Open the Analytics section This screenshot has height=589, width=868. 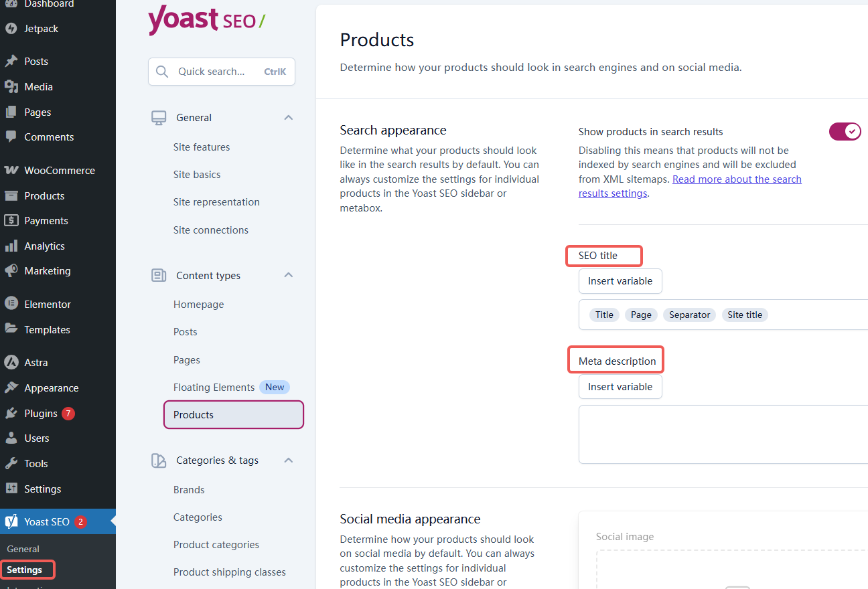point(43,246)
